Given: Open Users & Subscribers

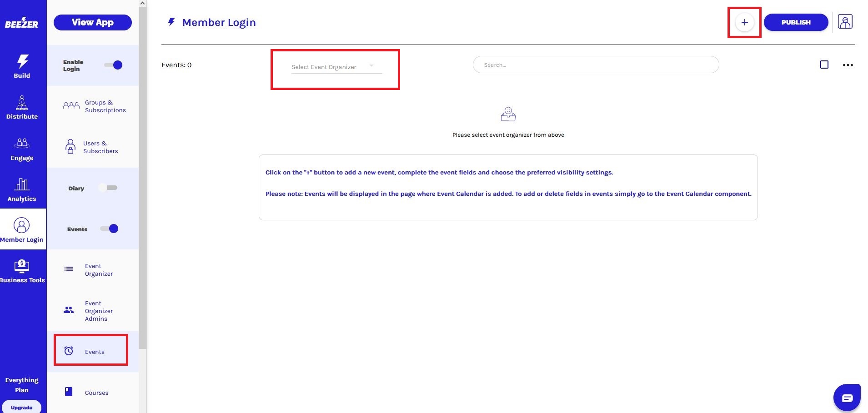Looking at the screenshot, I should click(93, 147).
